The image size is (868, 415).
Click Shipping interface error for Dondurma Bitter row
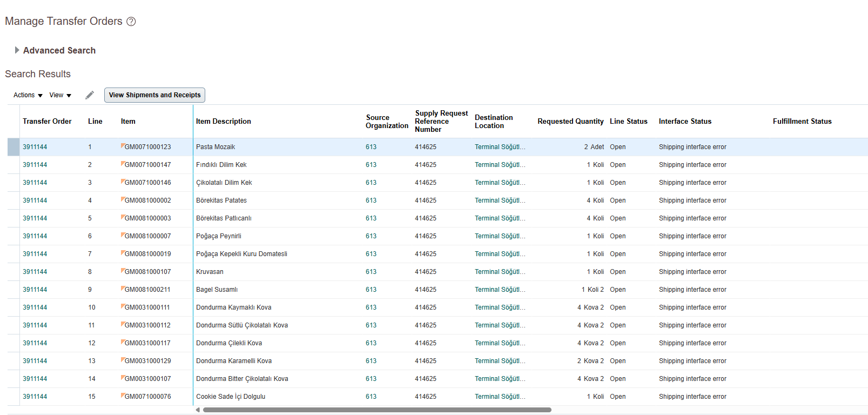pos(692,379)
